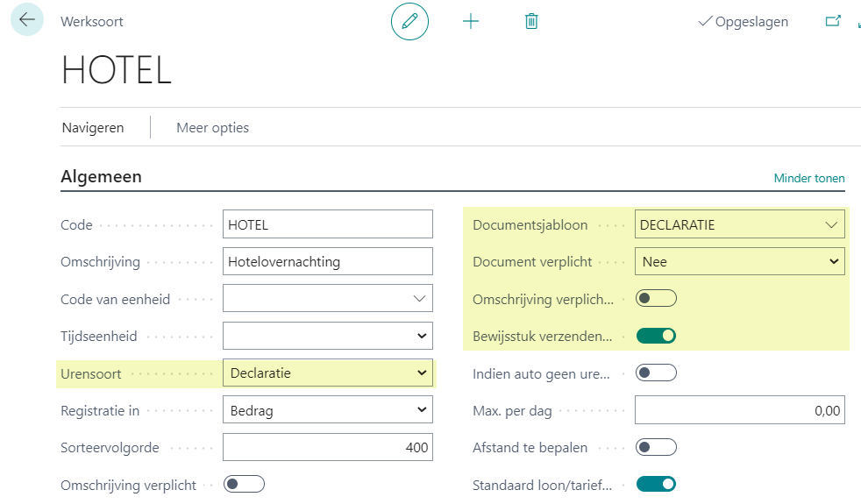The image size is (861, 504).
Task: Toggle the Bewijsstuk verzenden switch
Action: pos(656,336)
